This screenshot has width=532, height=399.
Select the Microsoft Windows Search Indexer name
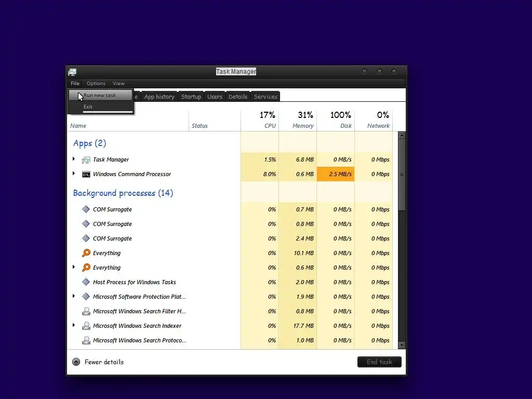pyautogui.click(x=137, y=326)
